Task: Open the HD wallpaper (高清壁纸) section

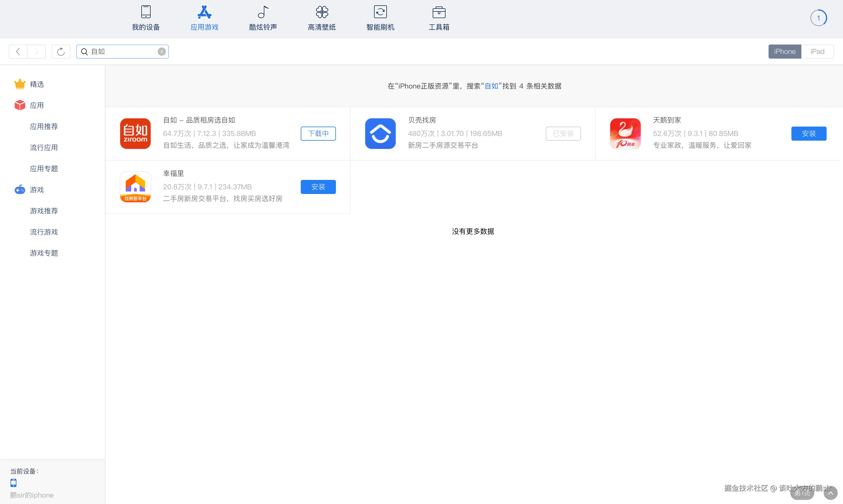Action: click(x=322, y=18)
